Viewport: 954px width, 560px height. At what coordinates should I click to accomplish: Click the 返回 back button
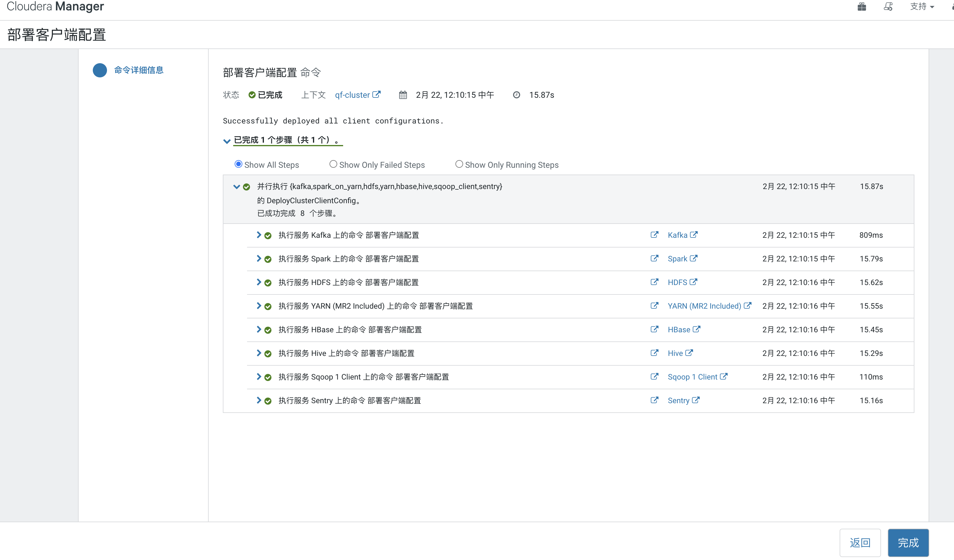(x=860, y=543)
